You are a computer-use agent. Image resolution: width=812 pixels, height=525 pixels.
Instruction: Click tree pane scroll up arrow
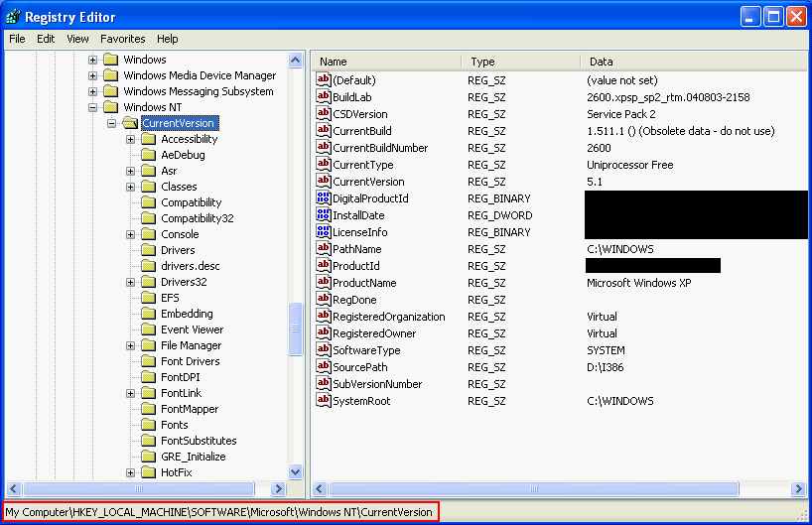[295, 61]
